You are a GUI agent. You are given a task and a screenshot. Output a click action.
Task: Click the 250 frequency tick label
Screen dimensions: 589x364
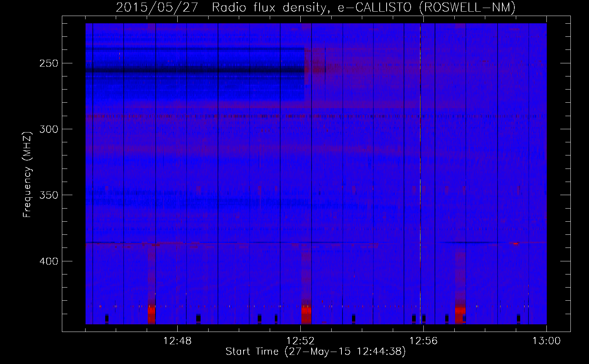pyautogui.click(x=49, y=63)
